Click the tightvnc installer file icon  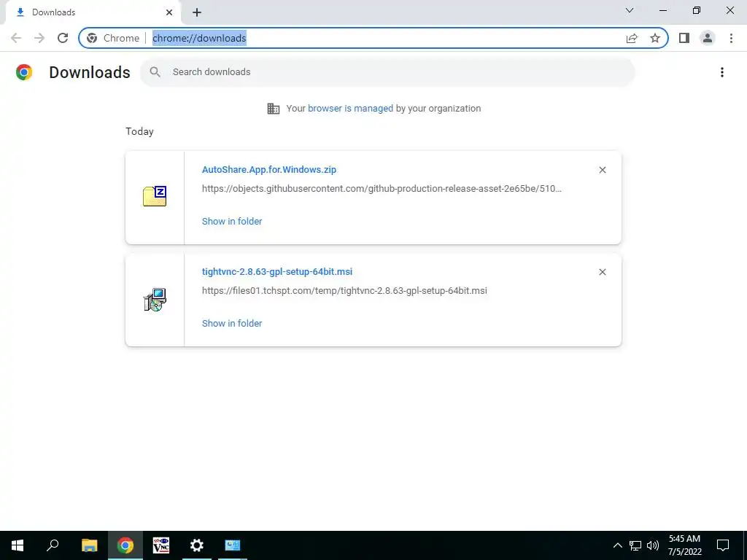point(155,300)
